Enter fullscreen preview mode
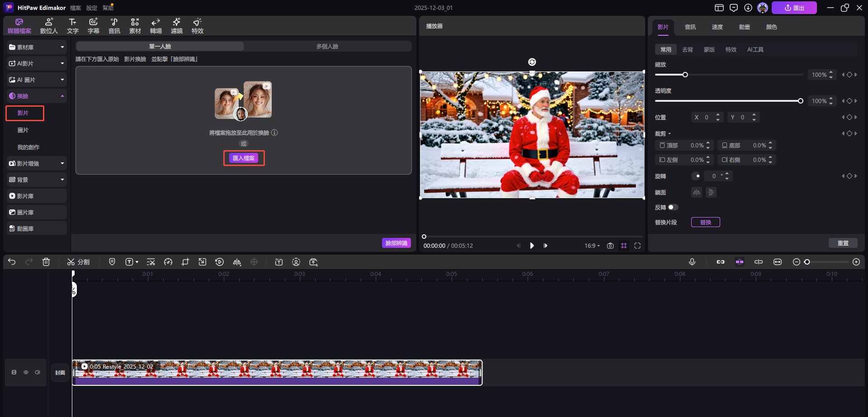 pyautogui.click(x=637, y=246)
